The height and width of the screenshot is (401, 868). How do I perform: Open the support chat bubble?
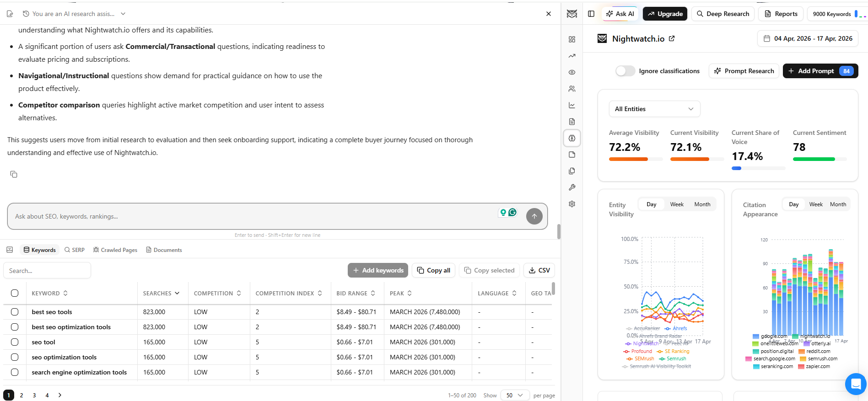pyautogui.click(x=855, y=384)
